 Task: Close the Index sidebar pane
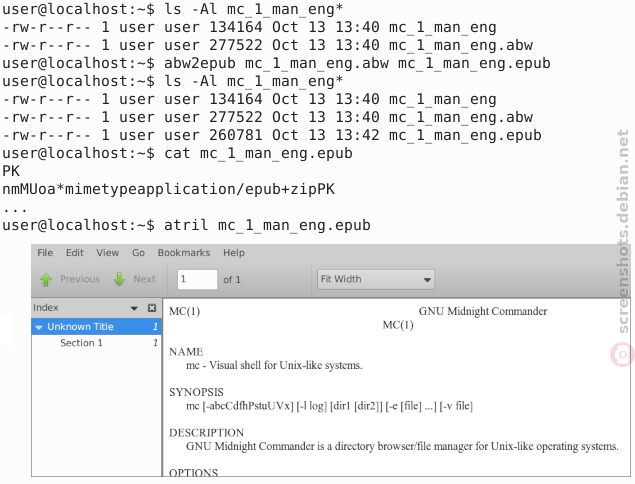152,308
